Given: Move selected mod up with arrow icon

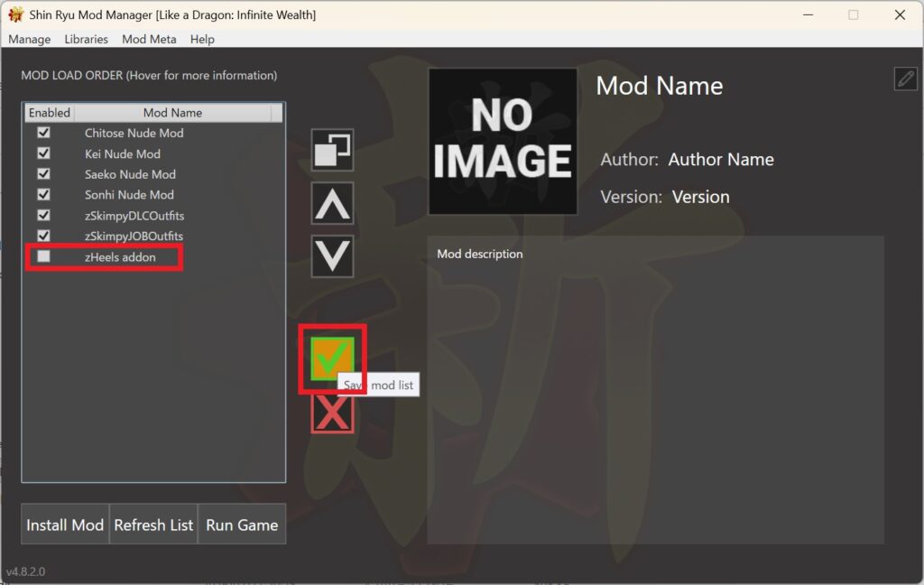Looking at the screenshot, I should (332, 203).
